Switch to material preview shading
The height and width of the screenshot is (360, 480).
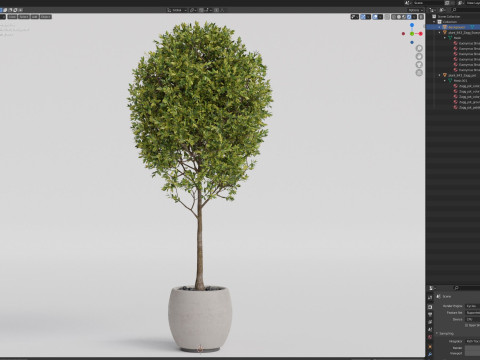pyautogui.click(x=404, y=17)
